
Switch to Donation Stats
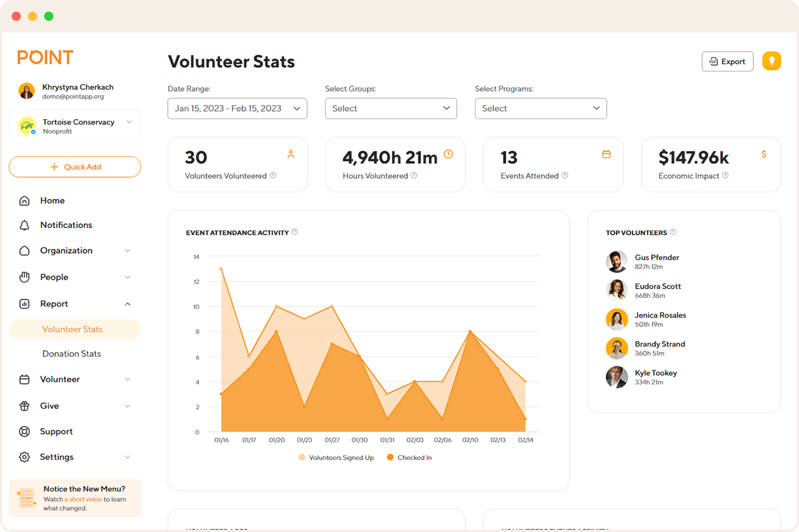[x=71, y=353]
